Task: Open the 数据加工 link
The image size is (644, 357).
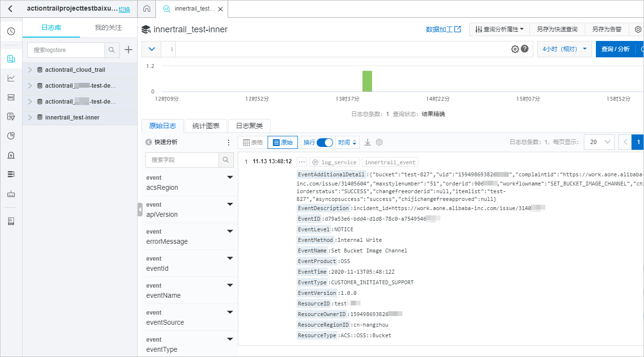Action: point(443,29)
